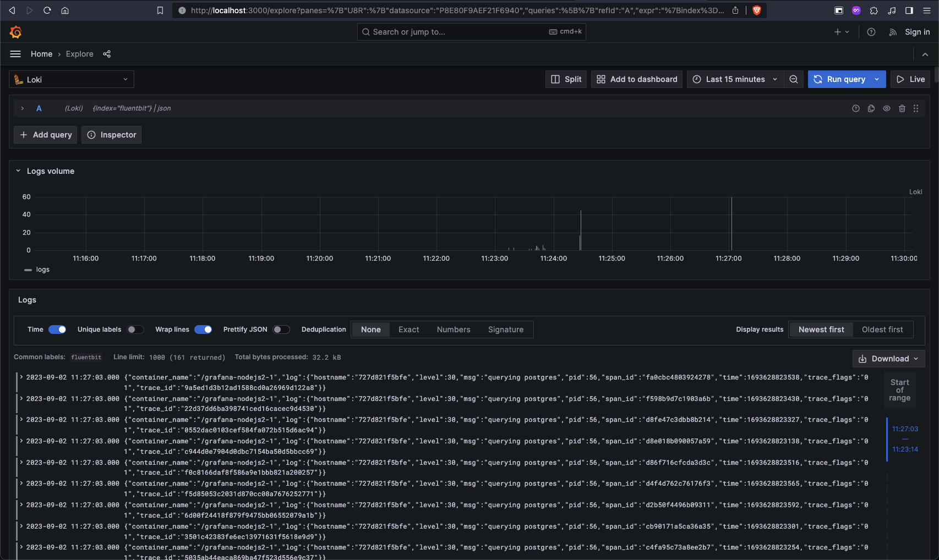Choose Oldest first display order

(882, 330)
